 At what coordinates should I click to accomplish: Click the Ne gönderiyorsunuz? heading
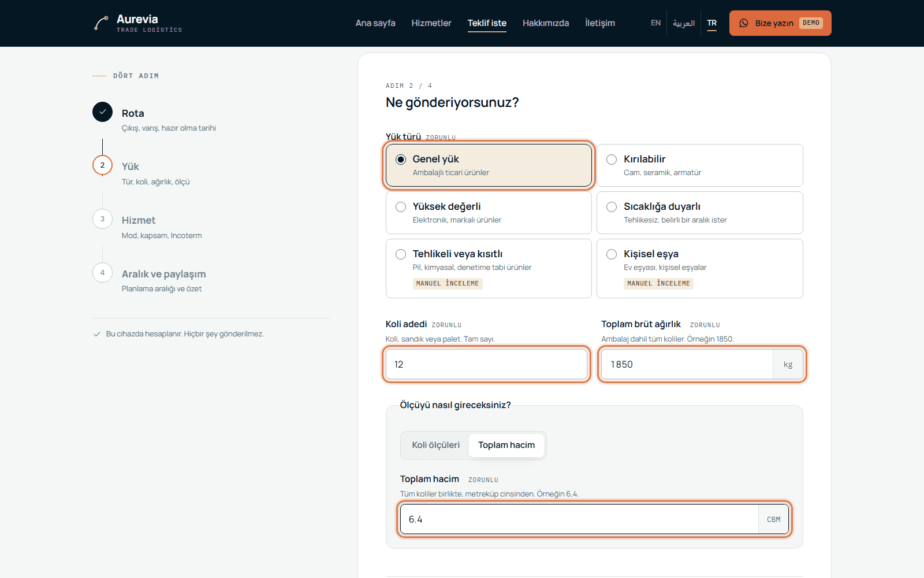(452, 102)
